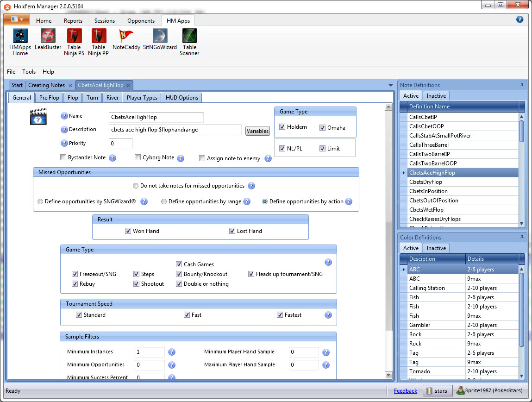
Task: Pin the Note Definitions panel
Action: (522, 85)
